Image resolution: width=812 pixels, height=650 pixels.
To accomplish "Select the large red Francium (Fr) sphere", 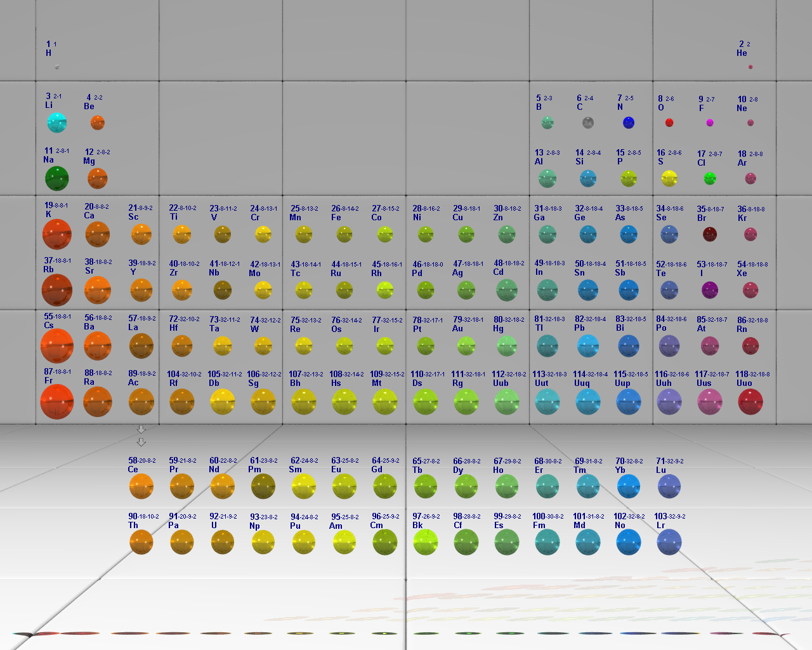I will (57, 402).
